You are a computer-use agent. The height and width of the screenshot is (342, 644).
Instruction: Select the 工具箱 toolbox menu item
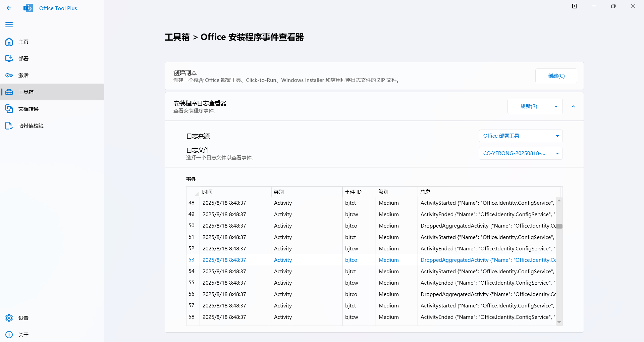(x=26, y=92)
